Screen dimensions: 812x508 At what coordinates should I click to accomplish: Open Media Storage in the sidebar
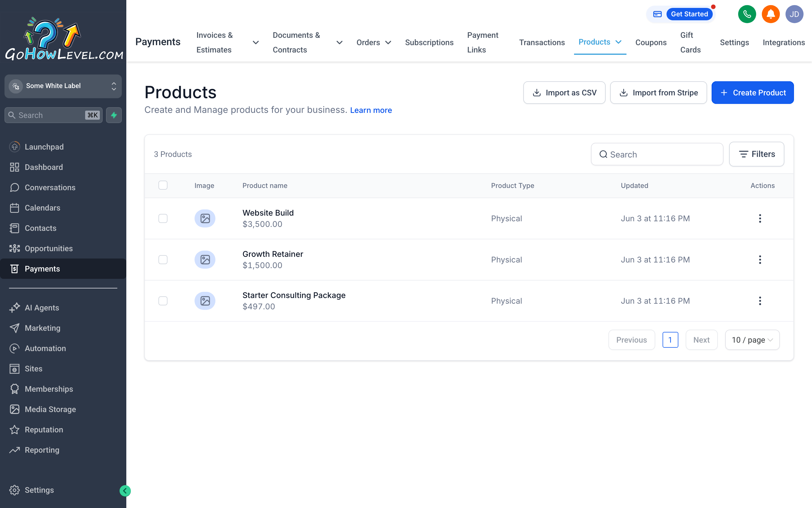point(63,409)
